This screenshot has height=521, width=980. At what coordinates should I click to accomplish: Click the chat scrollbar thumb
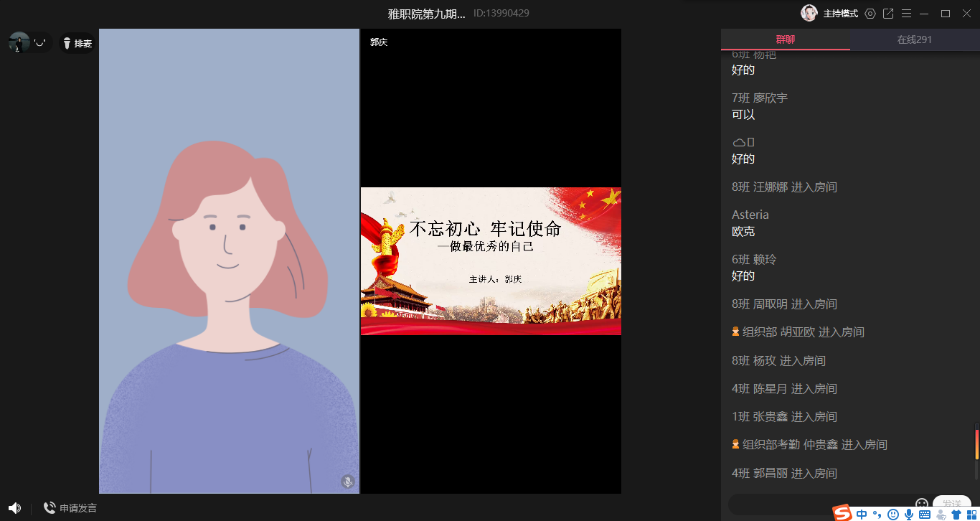click(x=976, y=445)
